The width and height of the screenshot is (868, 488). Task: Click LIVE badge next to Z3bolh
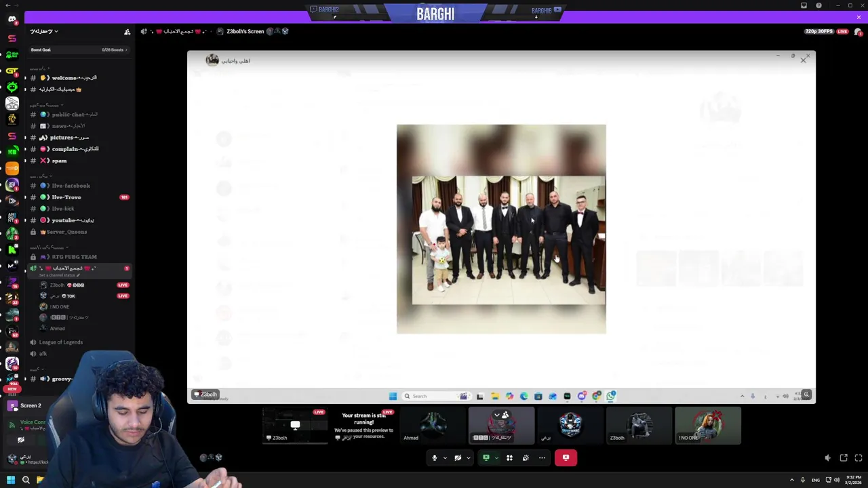[123, 285]
